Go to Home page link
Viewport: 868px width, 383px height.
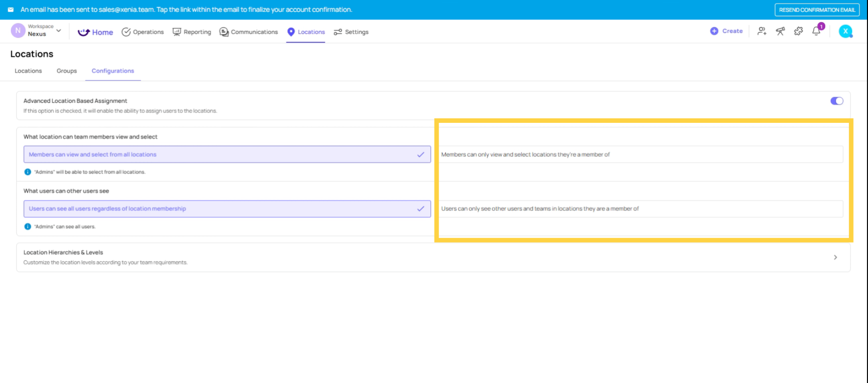pyautogui.click(x=95, y=32)
